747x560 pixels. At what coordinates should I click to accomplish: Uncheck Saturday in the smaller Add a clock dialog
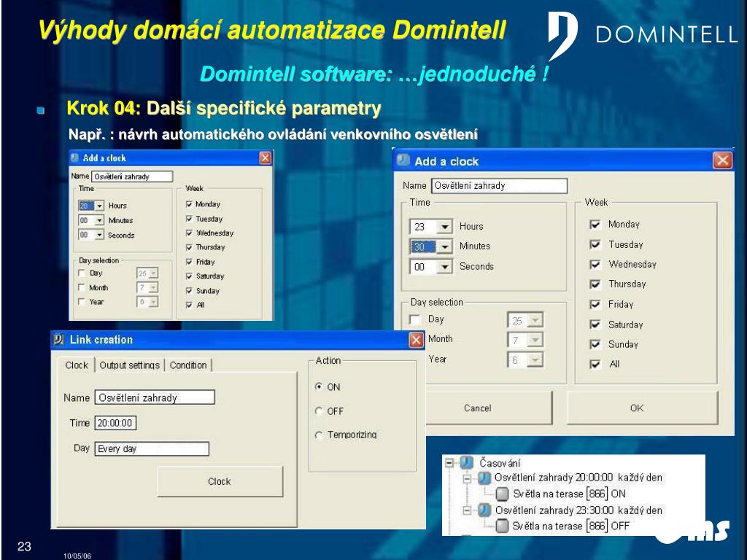pos(189,276)
